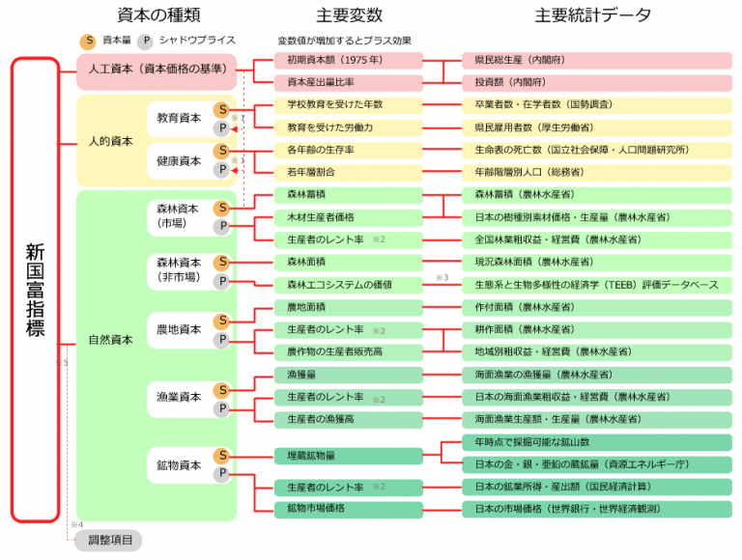Viewport: 742px width, 560px height.
Task: Select the S circle beside 農地資本
Action: (x=221, y=322)
